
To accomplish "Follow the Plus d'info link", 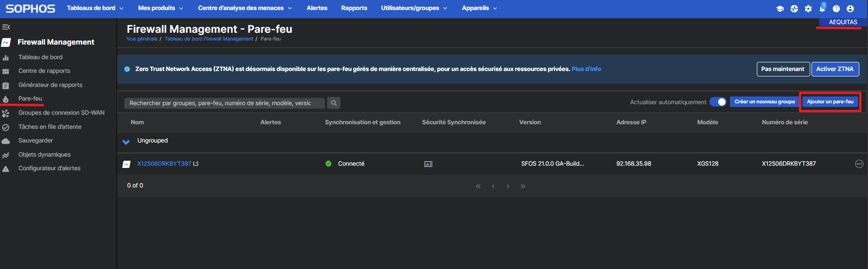I will (x=586, y=69).
